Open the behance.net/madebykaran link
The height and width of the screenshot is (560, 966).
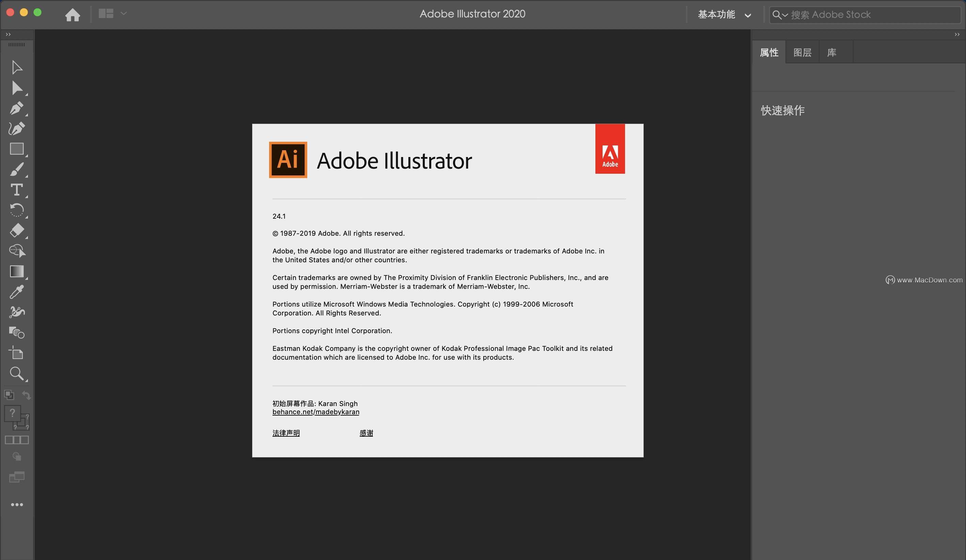316,412
